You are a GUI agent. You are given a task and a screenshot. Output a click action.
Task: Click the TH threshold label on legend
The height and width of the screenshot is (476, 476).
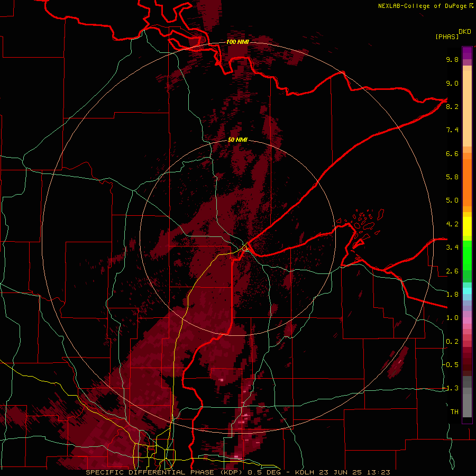(454, 412)
